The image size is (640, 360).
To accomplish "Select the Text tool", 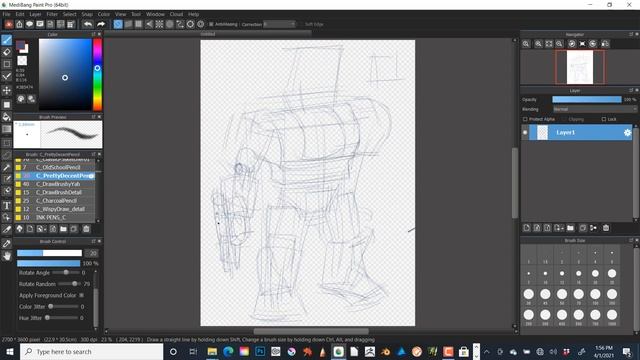I will tap(7, 206).
